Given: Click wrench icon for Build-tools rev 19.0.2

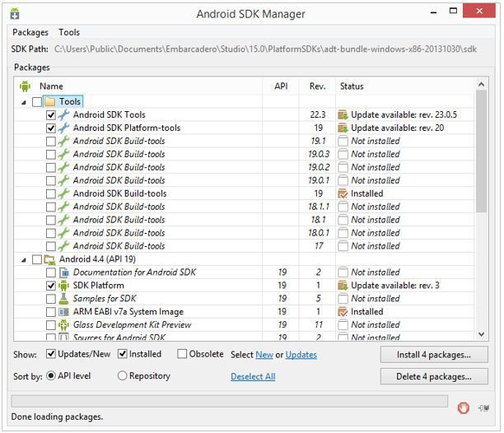Looking at the screenshot, I should point(63,167).
